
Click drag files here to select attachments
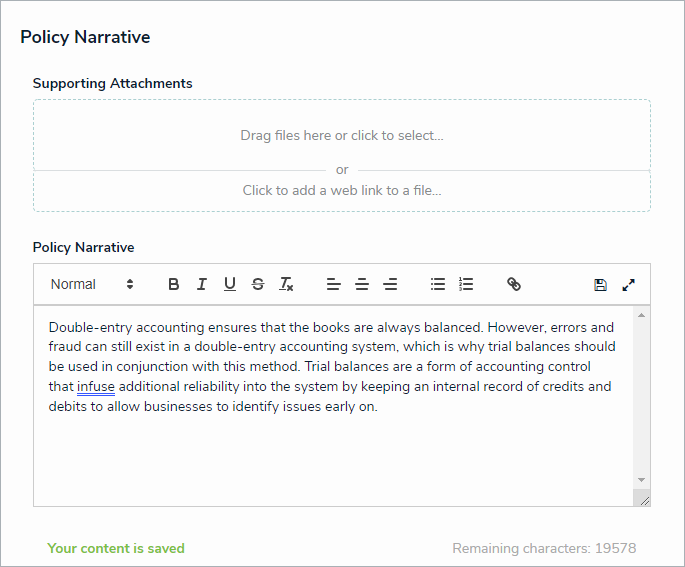pos(342,135)
